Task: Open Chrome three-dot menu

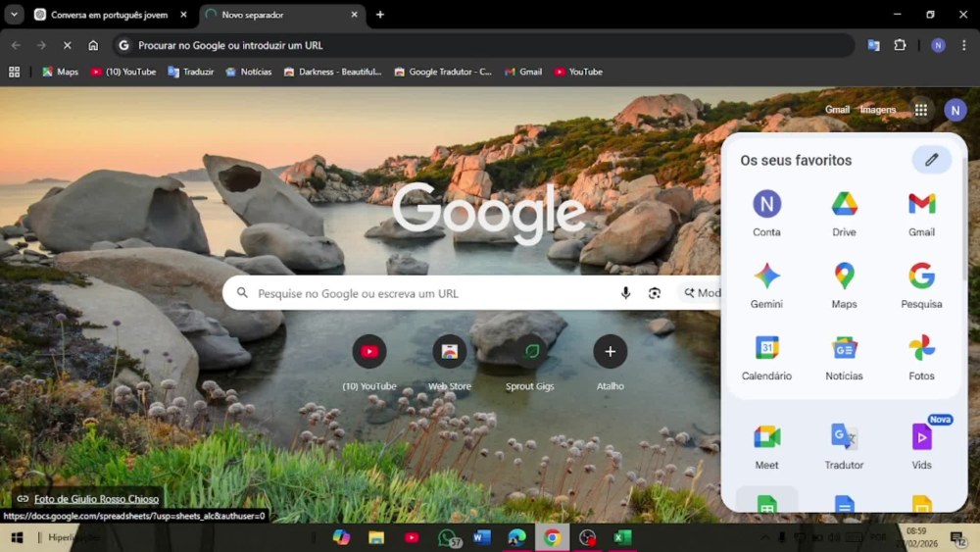Action: coord(963,45)
